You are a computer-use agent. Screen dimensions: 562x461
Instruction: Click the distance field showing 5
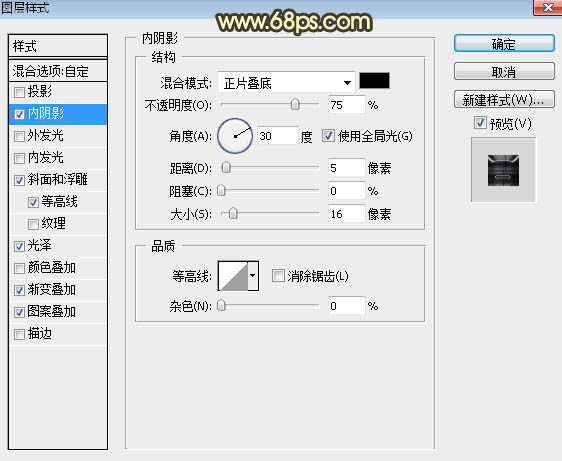[346, 168]
